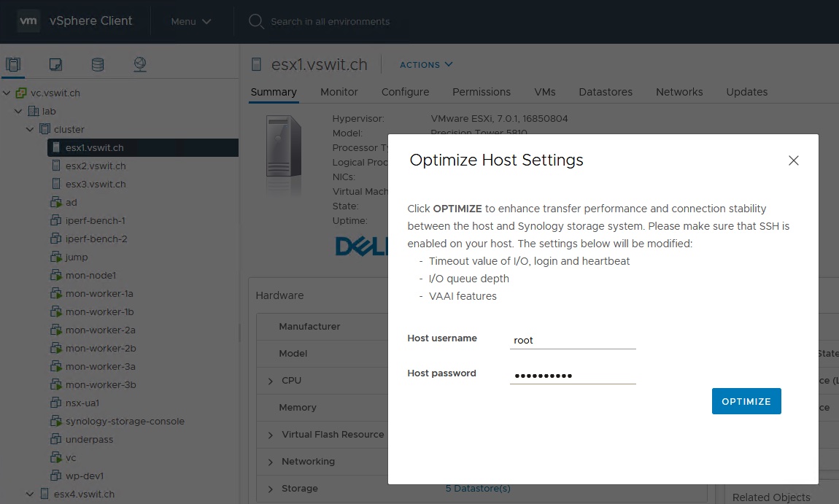Open the ACTIONS dropdown for esx1
The width and height of the screenshot is (839, 504).
pos(426,65)
